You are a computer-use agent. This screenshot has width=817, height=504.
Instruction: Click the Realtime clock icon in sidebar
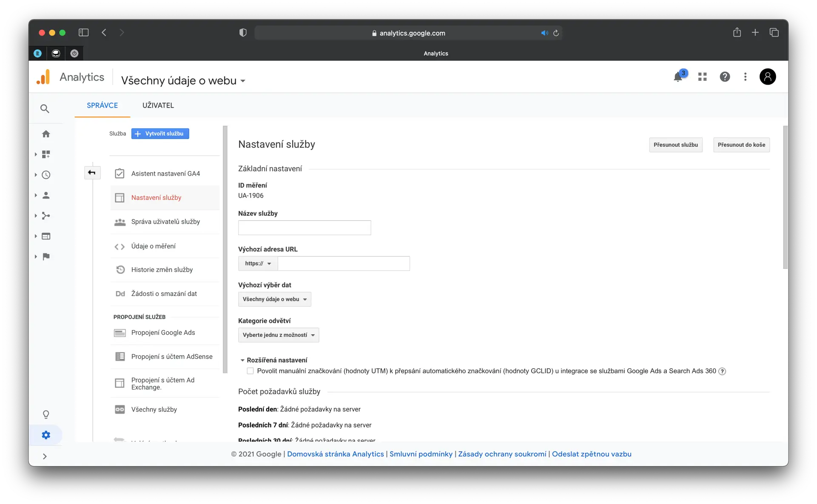pos(46,175)
